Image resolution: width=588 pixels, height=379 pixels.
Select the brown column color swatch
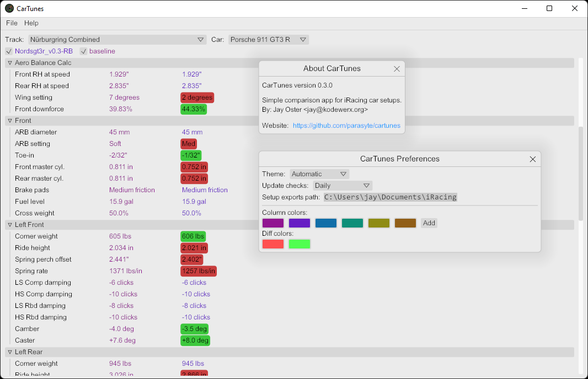pos(405,223)
